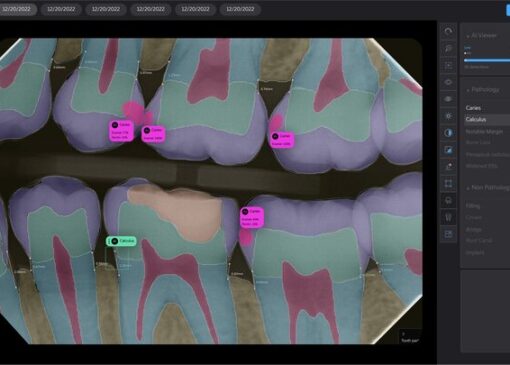Viewport: 510px width, 365px height.
Task: Select the magnifier zoom tool
Action: 448,49
